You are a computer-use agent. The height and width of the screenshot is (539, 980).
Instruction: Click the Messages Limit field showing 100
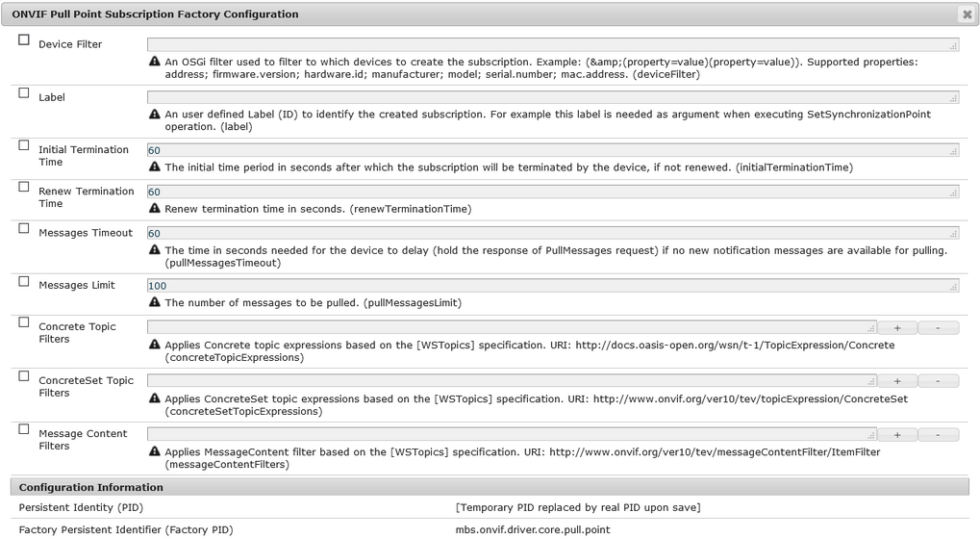click(553, 286)
